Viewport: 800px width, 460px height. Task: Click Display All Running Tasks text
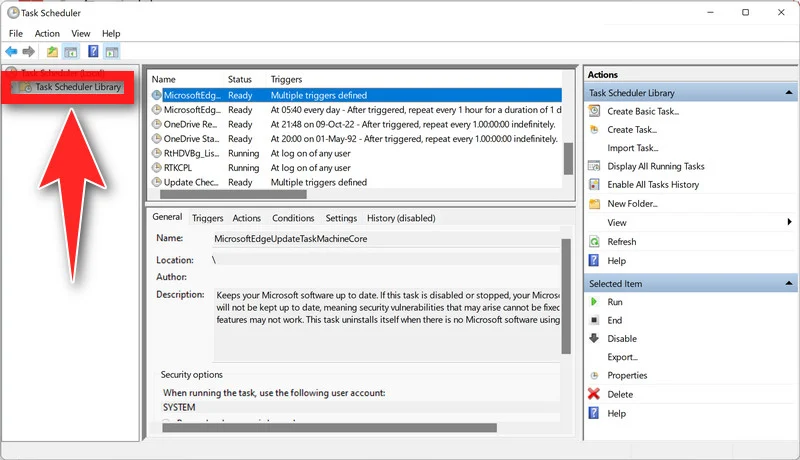656,166
